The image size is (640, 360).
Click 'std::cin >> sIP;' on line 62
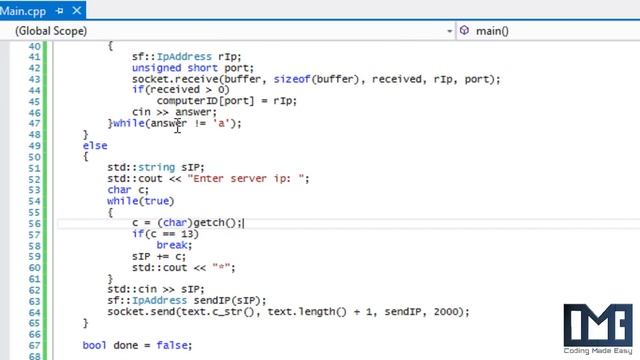pos(156,289)
